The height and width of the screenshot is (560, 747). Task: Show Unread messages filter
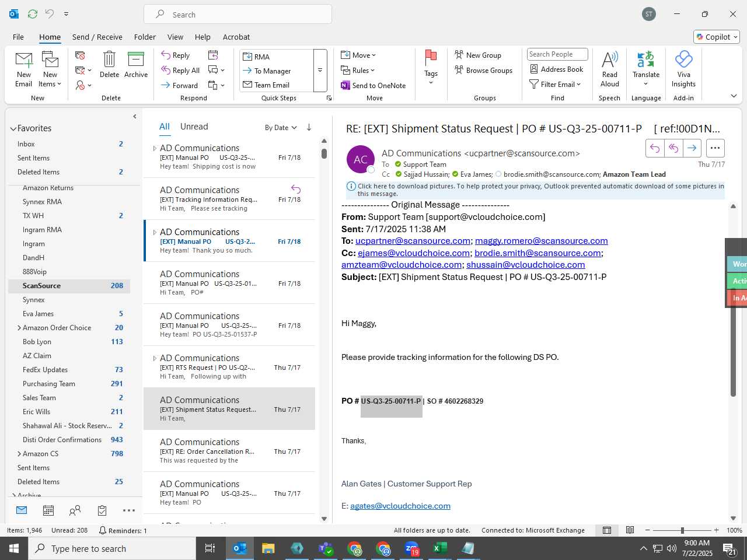(x=194, y=127)
